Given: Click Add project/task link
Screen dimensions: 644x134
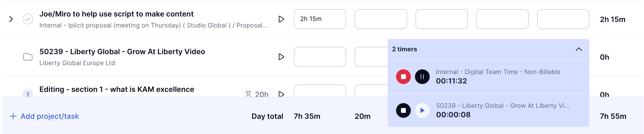Looking at the screenshot, I should pyautogui.click(x=44, y=116).
